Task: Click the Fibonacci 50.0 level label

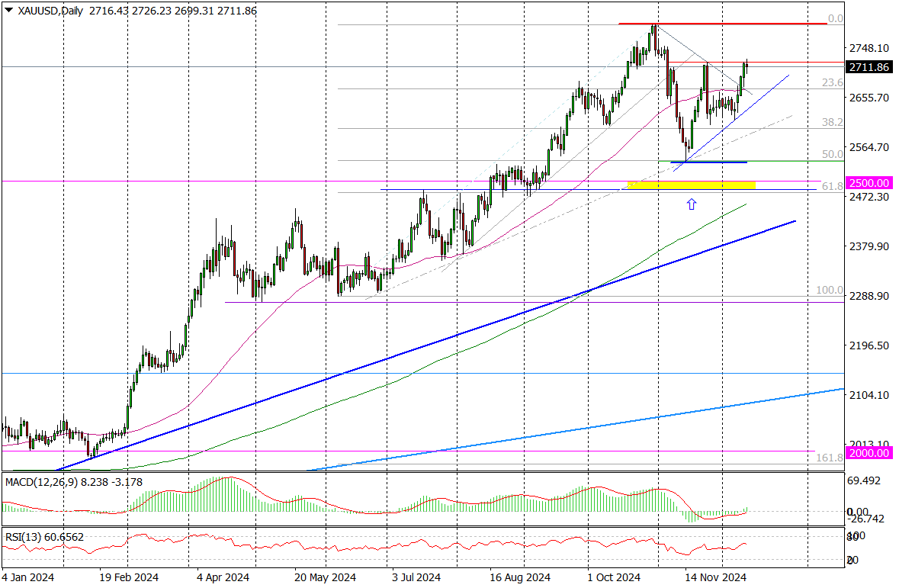Action: coord(833,154)
